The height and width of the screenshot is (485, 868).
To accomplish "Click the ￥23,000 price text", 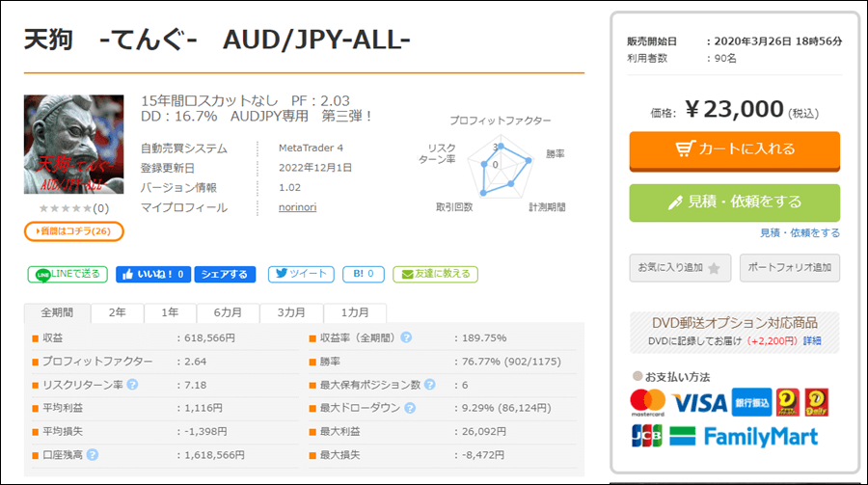I will point(735,109).
